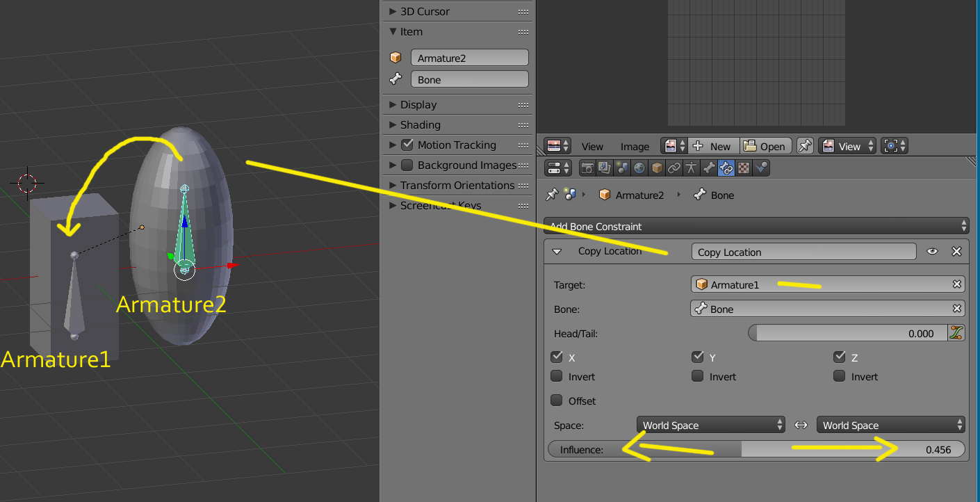
Task: Click the Open image button
Action: (765, 146)
